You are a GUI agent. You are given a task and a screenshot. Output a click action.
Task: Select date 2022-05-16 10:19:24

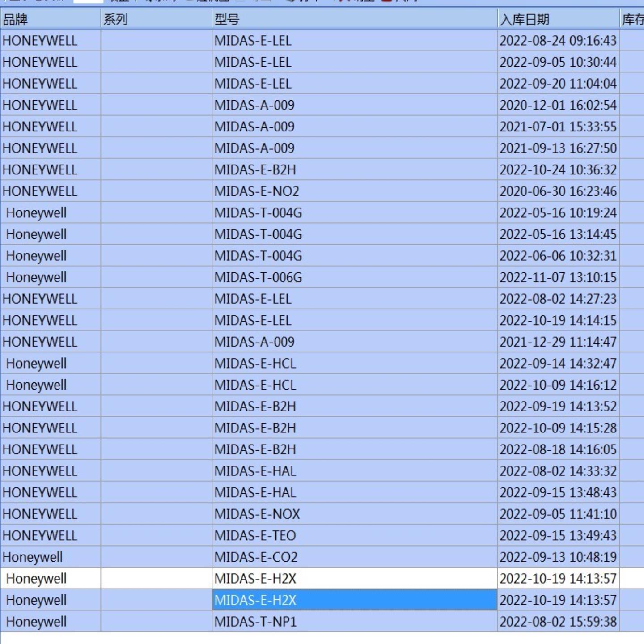[559, 213]
